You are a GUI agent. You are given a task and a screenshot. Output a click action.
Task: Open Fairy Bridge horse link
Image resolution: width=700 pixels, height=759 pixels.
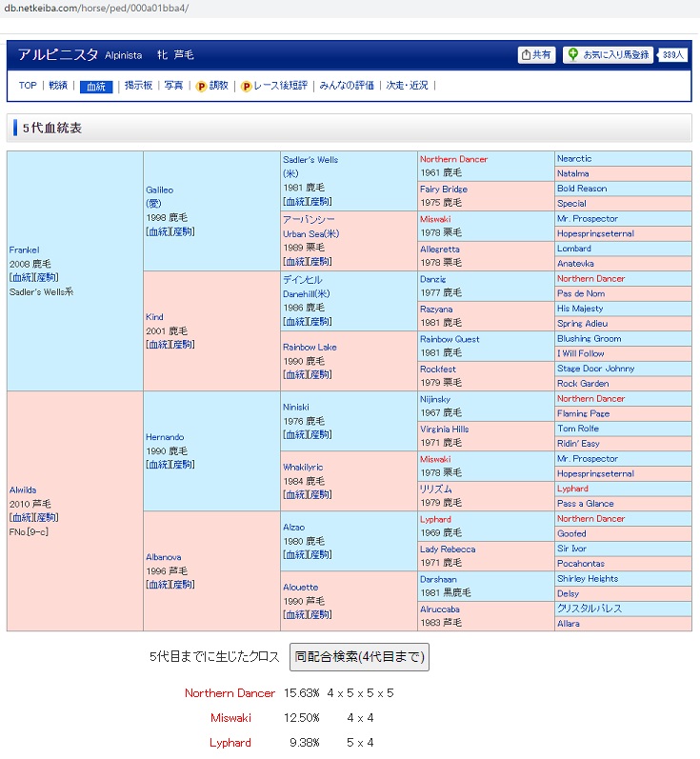pos(444,190)
